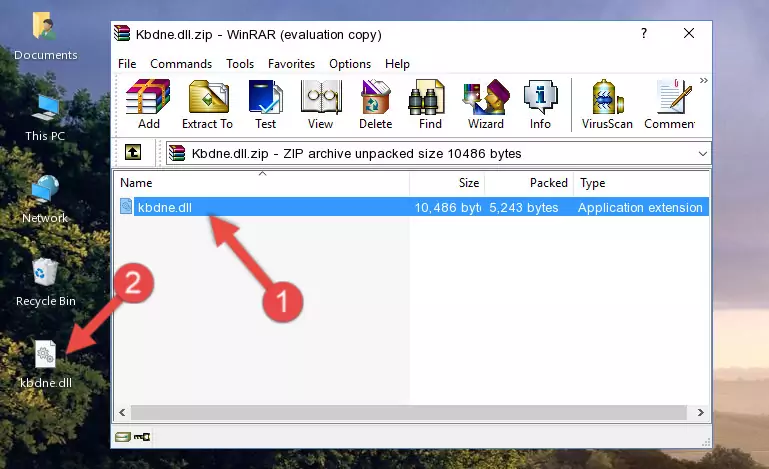
Task: Click the question mark help button
Action: [x=644, y=33]
